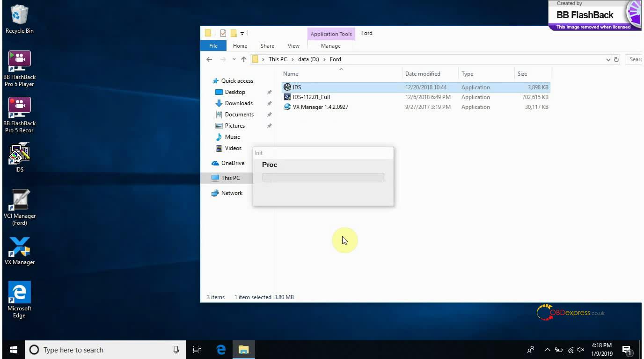Click the Task View taskbar icon
This screenshot has height=359, width=644.
[197, 350]
